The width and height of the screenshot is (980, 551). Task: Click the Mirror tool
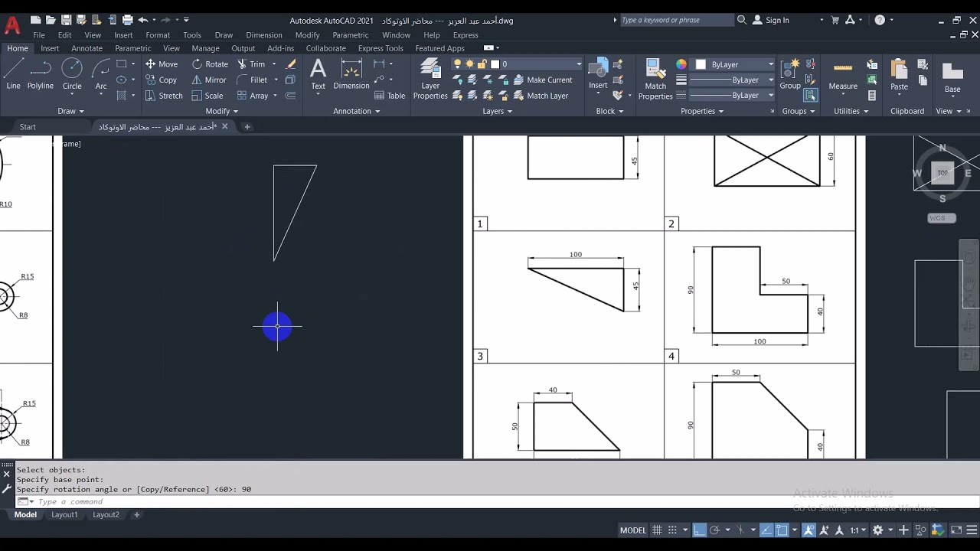click(x=209, y=80)
